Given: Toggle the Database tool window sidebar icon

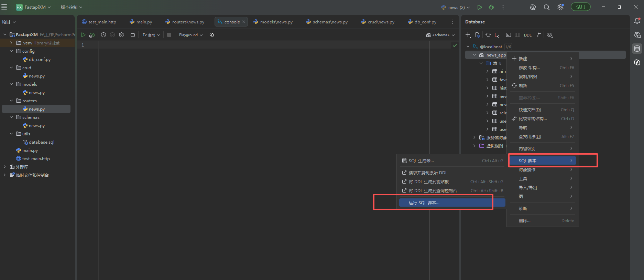Looking at the screenshot, I should coord(637,49).
